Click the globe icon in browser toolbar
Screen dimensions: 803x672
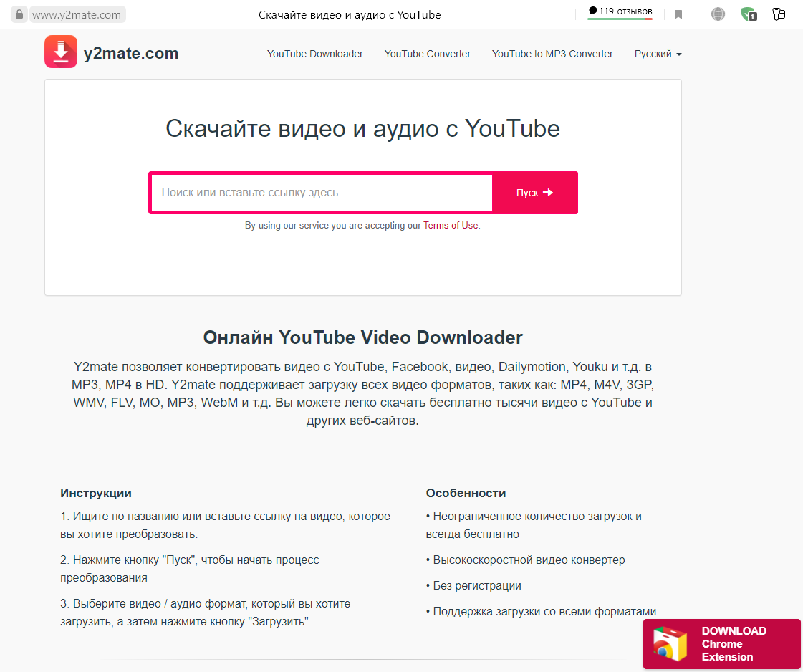[x=718, y=14]
